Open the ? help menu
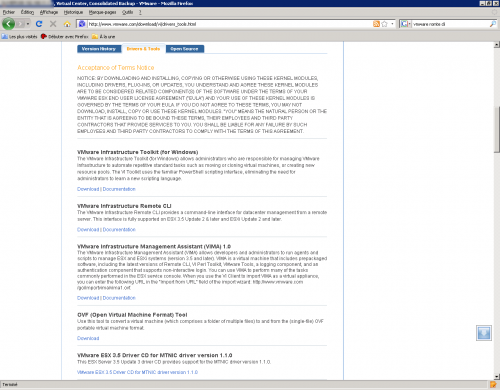The image size is (500, 390). click(x=140, y=12)
